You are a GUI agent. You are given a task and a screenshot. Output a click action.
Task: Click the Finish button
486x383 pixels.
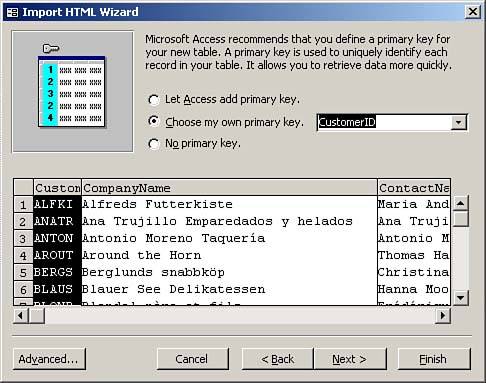click(x=434, y=359)
